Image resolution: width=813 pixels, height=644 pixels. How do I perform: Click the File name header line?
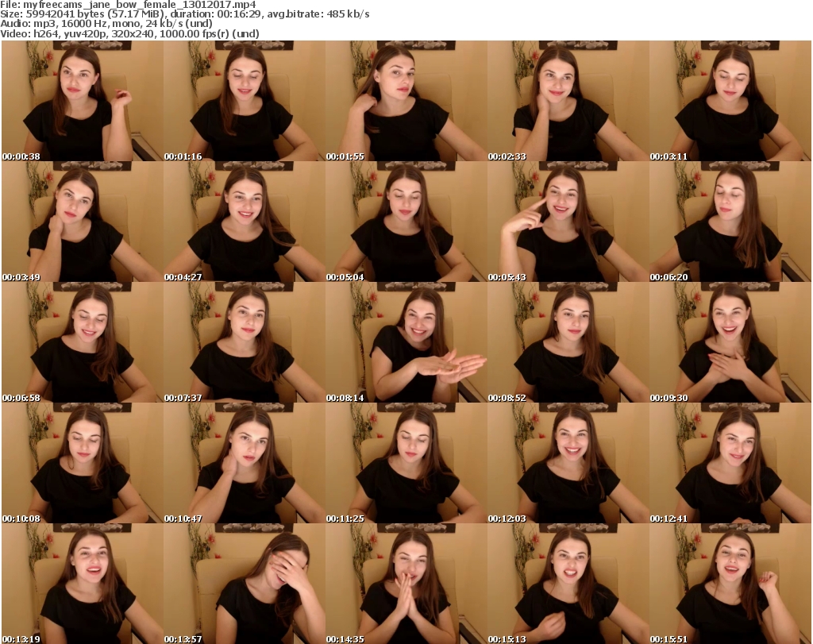click(128, 5)
